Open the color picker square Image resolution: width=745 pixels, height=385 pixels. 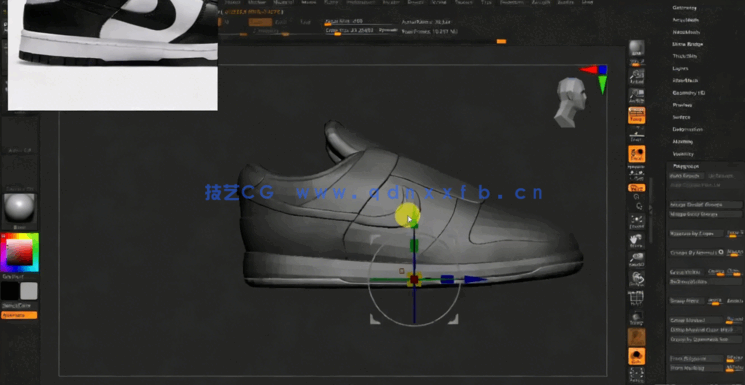[19, 252]
